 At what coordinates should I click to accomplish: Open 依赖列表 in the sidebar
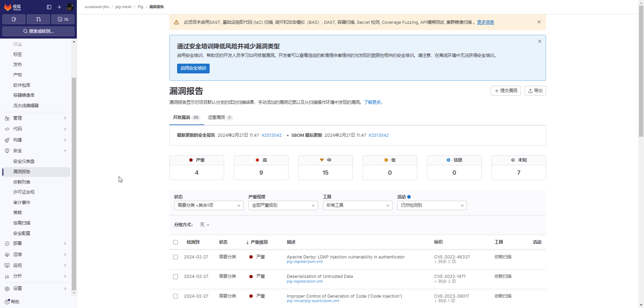[22, 182]
